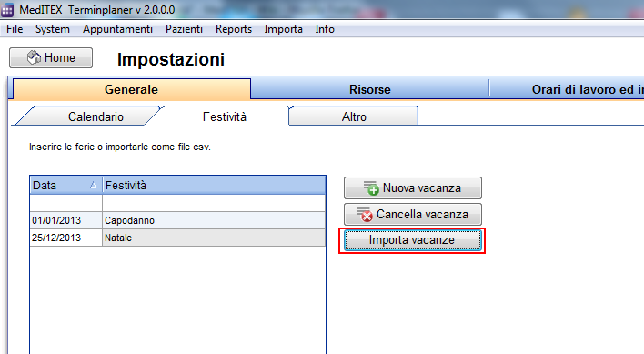The height and width of the screenshot is (354, 644).
Task: Select the 01/01/2013 date cell
Action: coord(66,220)
